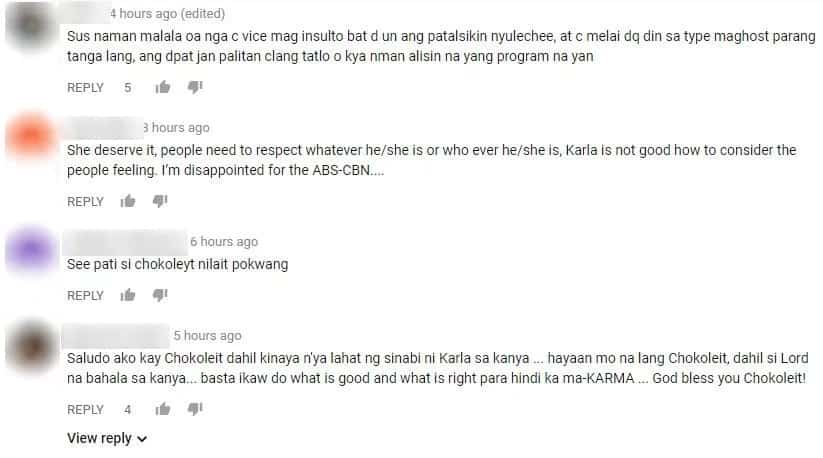Open the '6 hours ago' timestamp link
This screenshot has height=458, width=823.
click(x=224, y=241)
